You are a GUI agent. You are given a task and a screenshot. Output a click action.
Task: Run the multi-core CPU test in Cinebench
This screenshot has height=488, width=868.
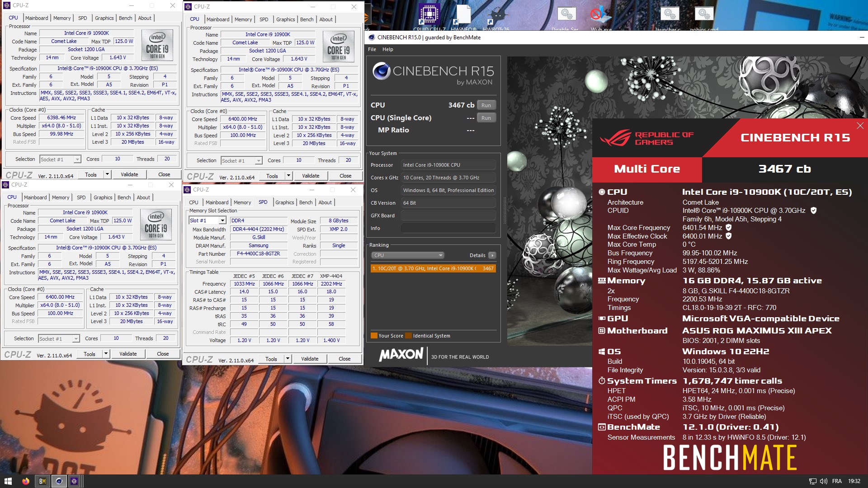tap(486, 105)
